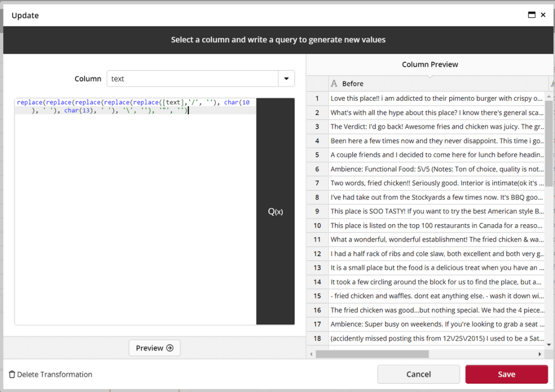The height and width of the screenshot is (392, 555).
Task: Select row 13 'It is a small place' cell
Action: tap(437, 267)
